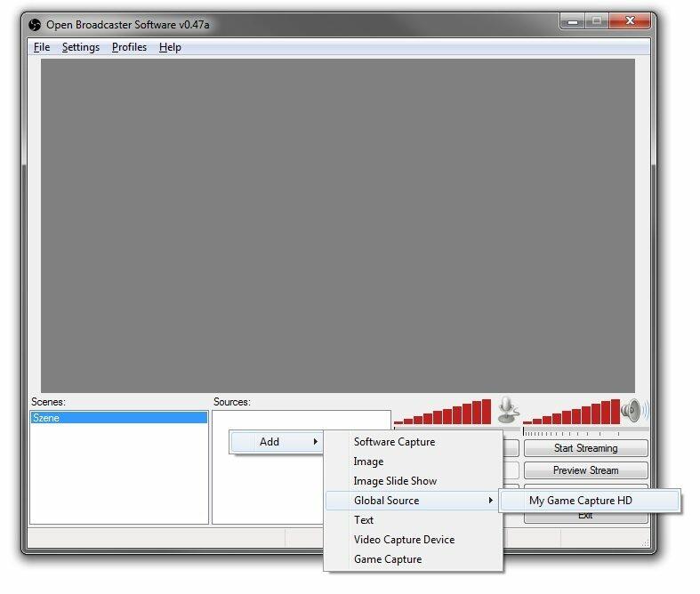The image size is (700, 594).
Task: Adjust the microphone volume meter
Action: 442,412
